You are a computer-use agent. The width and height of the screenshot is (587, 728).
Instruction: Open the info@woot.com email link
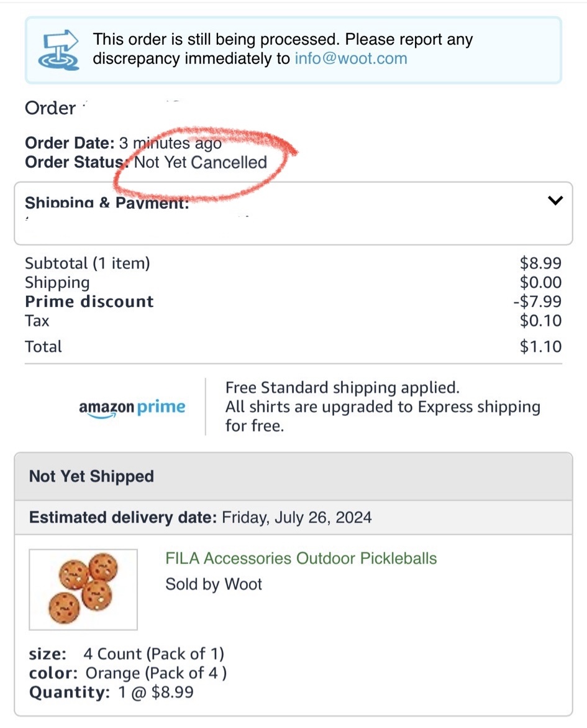[x=351, y=58]
